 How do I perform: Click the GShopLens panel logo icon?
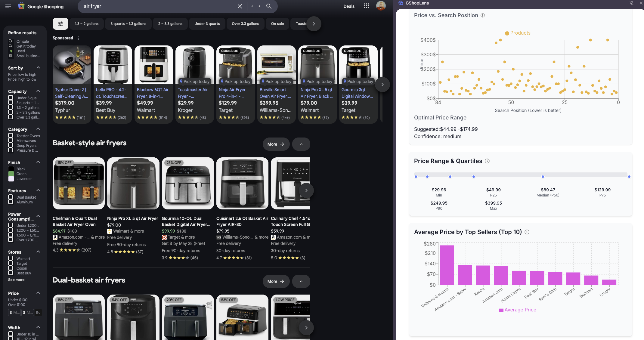coord(401,3)
